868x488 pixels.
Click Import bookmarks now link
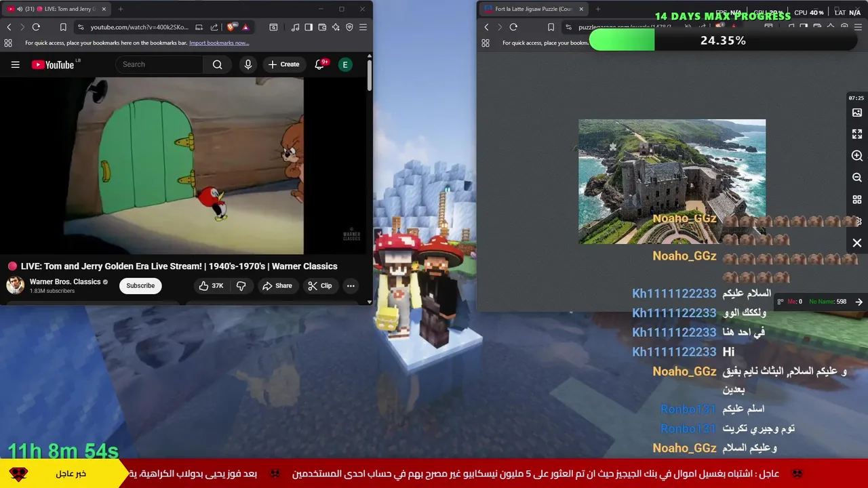point(219,43)
